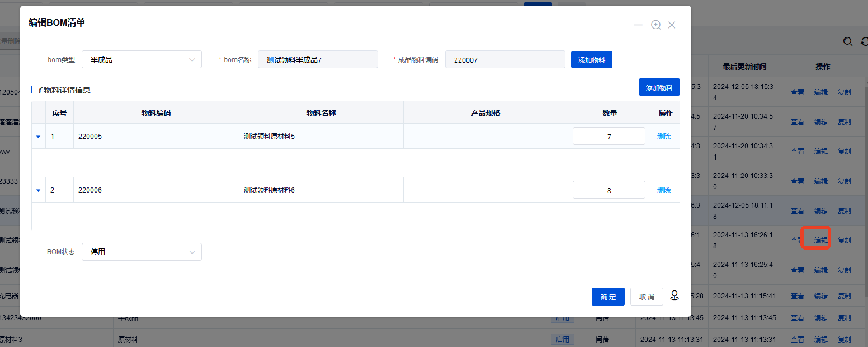Minimize the 编辑BOM清单 dialog
This screenshot has height=347, width=868.
tap(638, 25)
